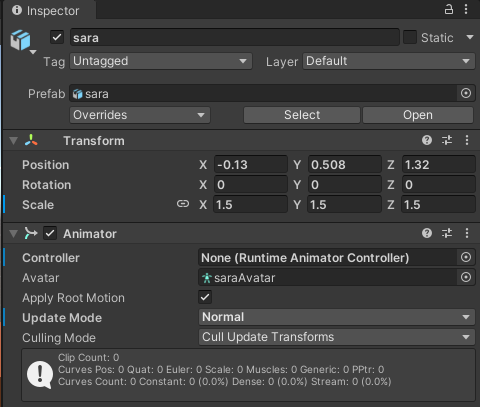Open Transform preset settings icon

point(447,140)
